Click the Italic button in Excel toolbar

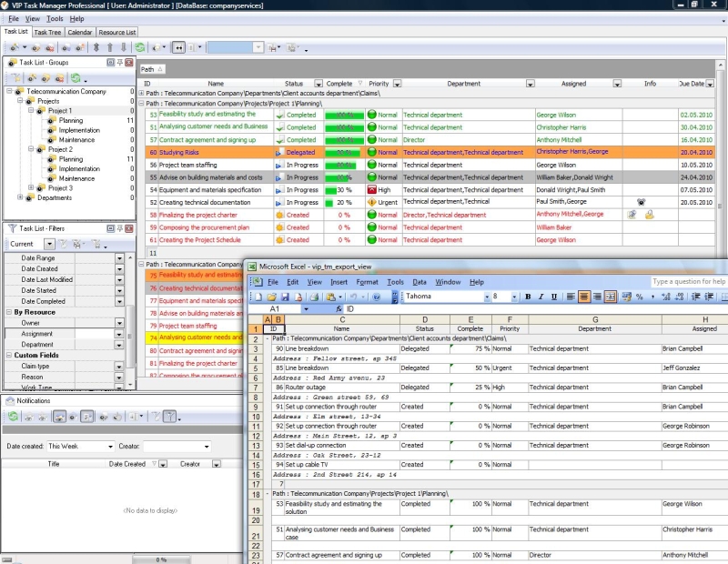541,297
